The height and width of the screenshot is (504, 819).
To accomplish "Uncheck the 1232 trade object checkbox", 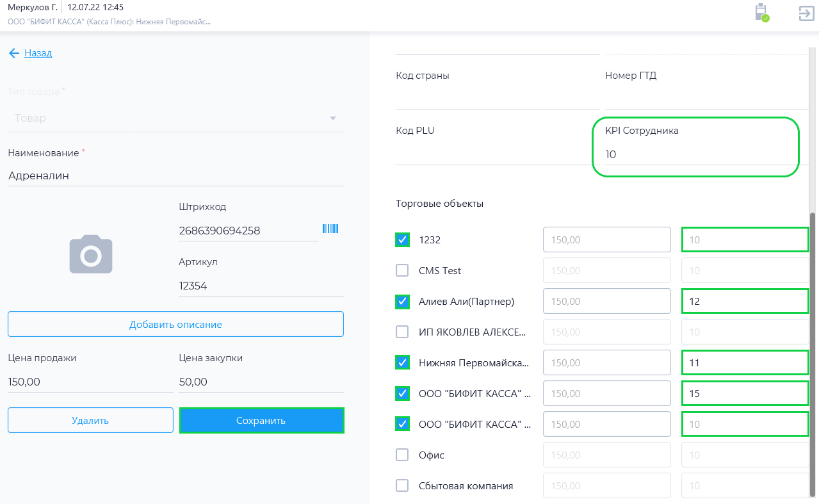I will (x=402, y=240).
